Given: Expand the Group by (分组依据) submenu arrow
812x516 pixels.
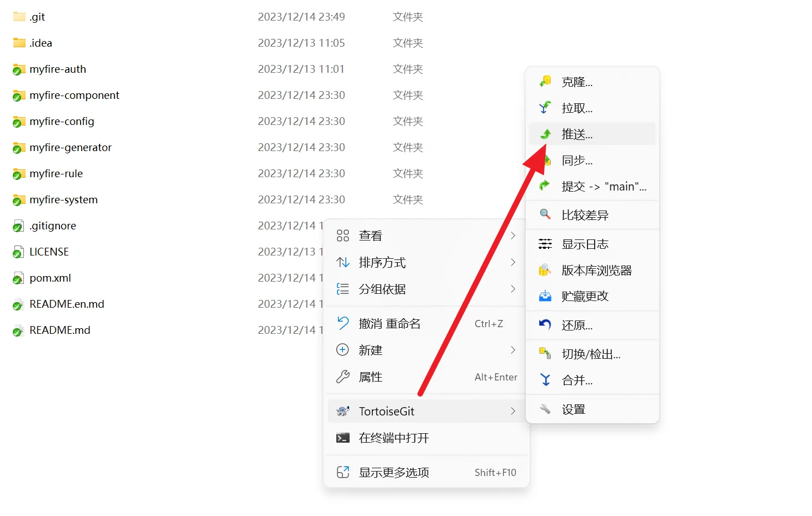Looking at the screenshot, I should pyautogui.click(x=513, y=289).
